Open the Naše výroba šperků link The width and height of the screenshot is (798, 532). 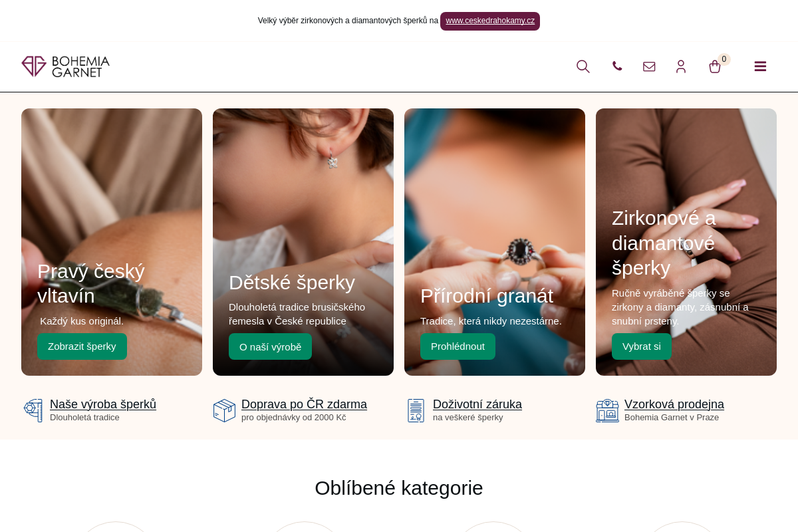103,404
